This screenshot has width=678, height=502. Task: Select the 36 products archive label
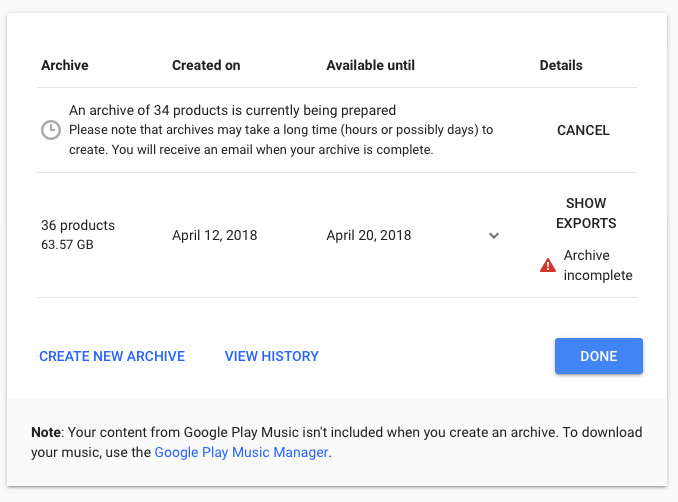click(78, 225)
